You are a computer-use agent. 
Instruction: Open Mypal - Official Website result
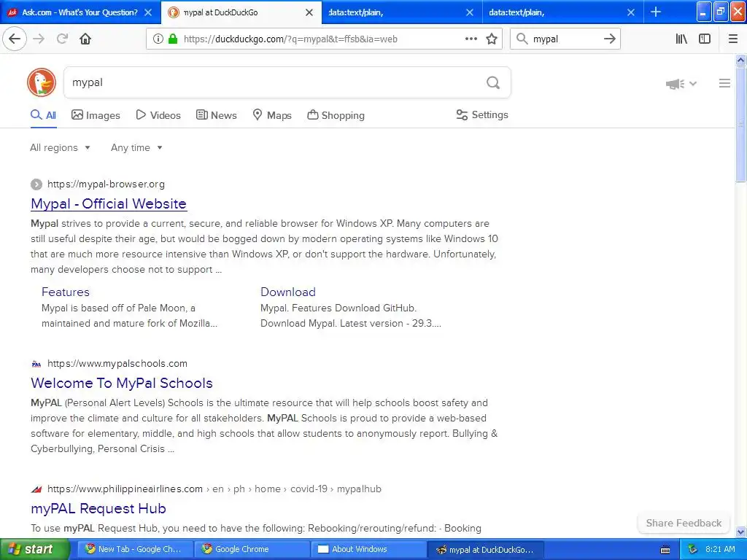click(x=109, y=204)
